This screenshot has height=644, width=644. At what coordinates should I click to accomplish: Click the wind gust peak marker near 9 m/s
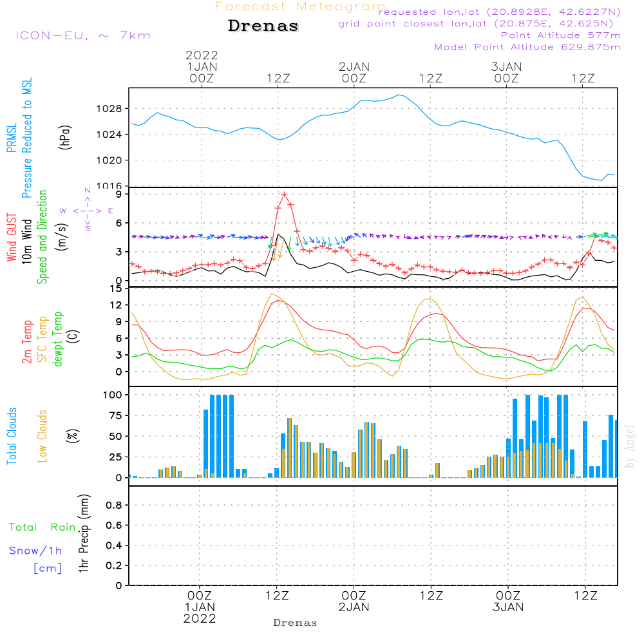pyautogui.click(x=284, y=194)
